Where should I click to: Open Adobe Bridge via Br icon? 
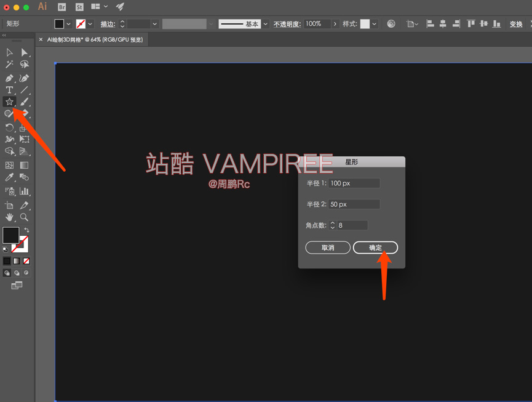click(x=62, y=7)
